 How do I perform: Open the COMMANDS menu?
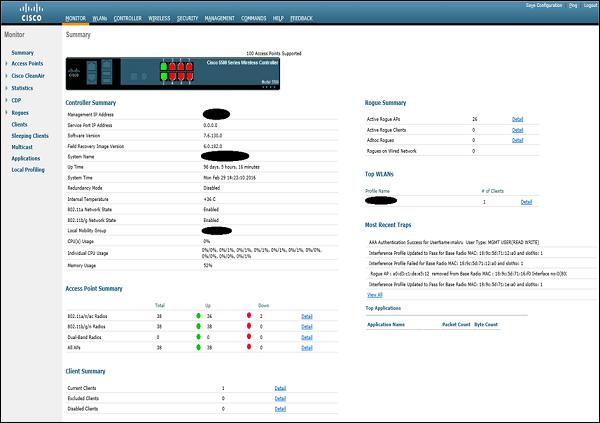click(x=253, y=18)
